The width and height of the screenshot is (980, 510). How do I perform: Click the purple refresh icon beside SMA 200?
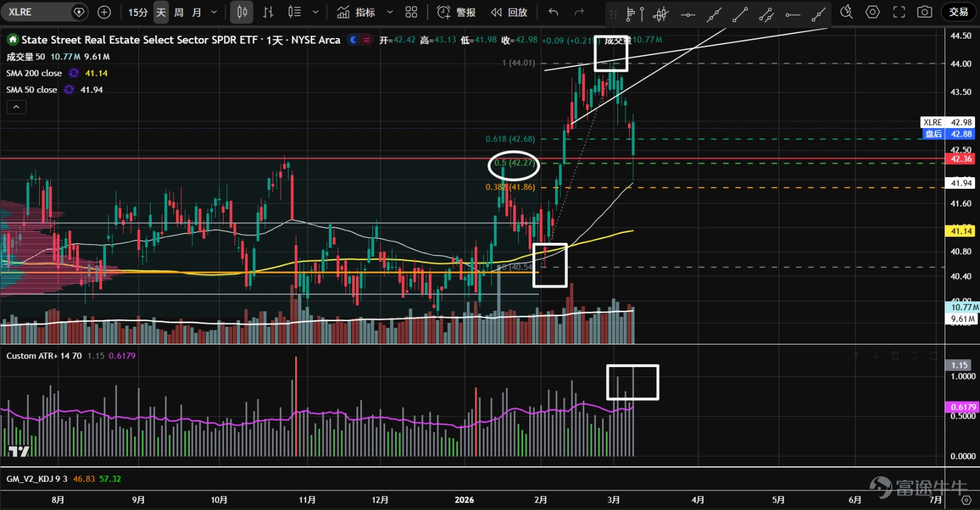[74, 73]
